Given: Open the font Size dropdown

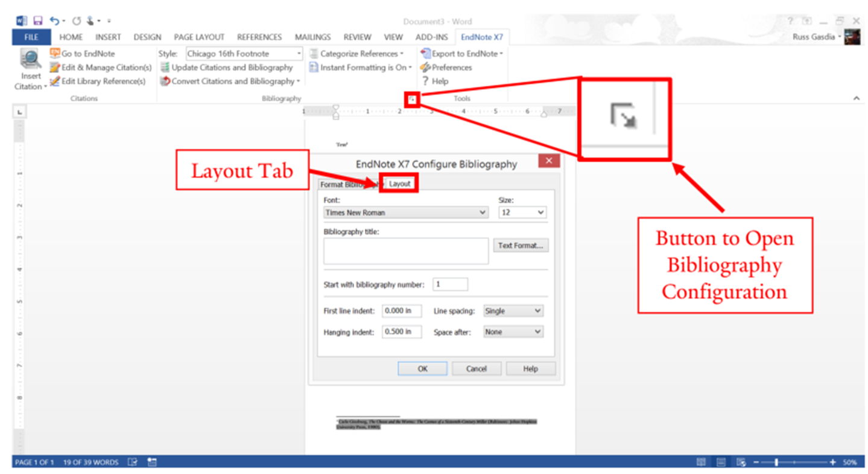Looking at the screenshot, I should click(522, 213).
